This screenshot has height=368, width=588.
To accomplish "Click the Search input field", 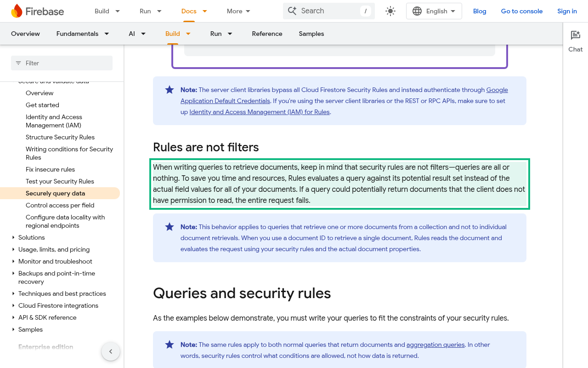I will click(329, 11).
